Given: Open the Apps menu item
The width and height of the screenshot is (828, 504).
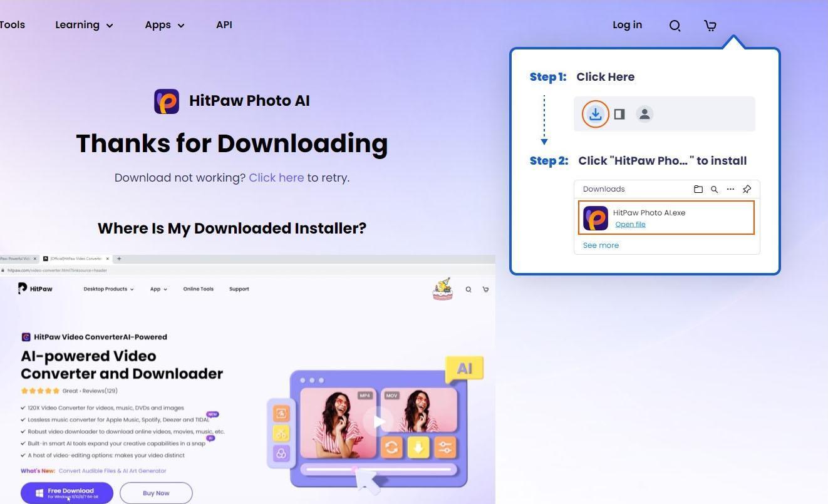Looking at the screenshot, I should click(x=158, y=25).
